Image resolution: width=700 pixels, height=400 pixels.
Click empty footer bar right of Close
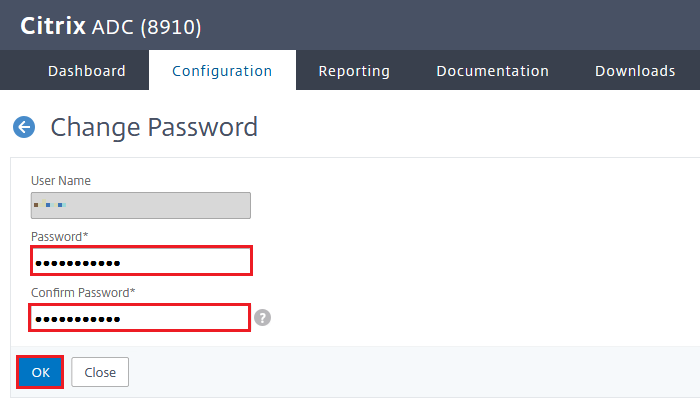402,372
